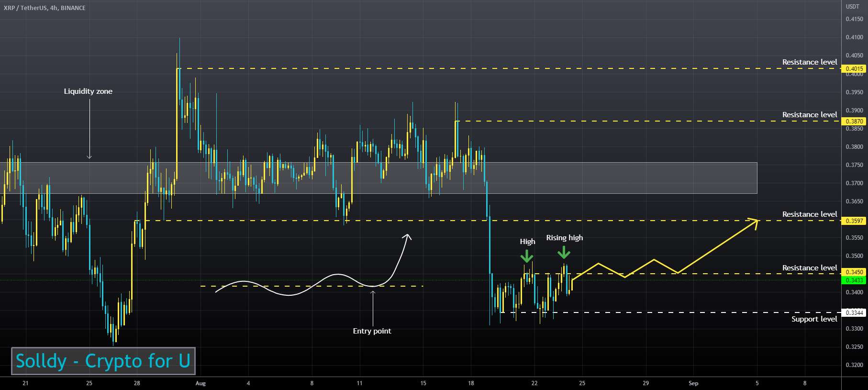Click the 0.4100 price axis label
868x390 pixels.
click(x=854, y=37)
